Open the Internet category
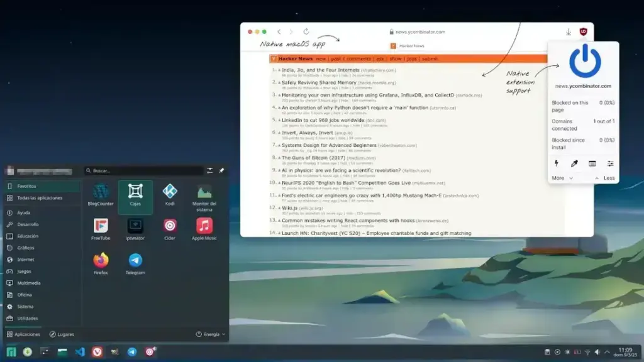Screen dimensions: 644x362 tap(43, 260)
